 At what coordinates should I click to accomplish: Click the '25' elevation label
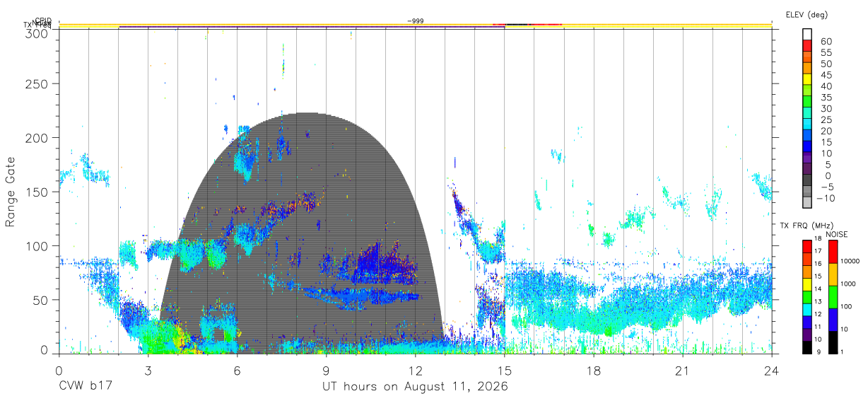pos(826,120)
